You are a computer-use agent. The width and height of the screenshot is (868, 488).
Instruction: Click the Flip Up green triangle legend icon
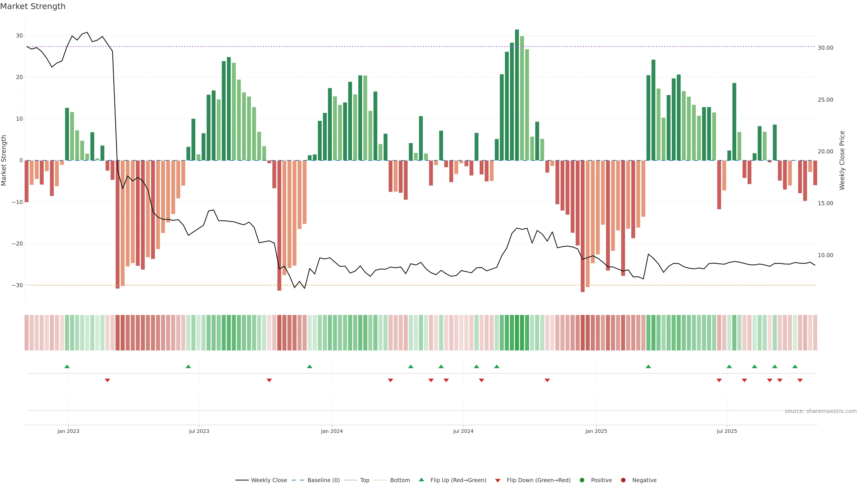point(421,480)
